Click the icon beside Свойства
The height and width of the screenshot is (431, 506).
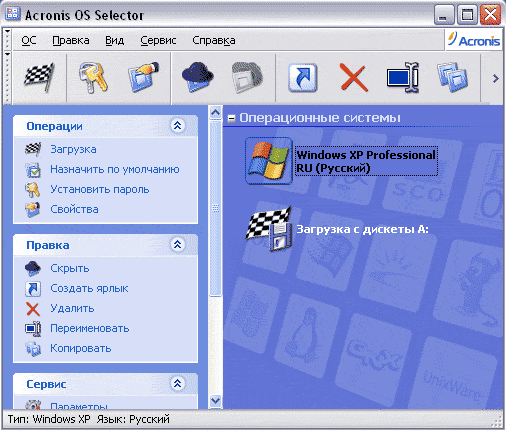pos(33,210)
